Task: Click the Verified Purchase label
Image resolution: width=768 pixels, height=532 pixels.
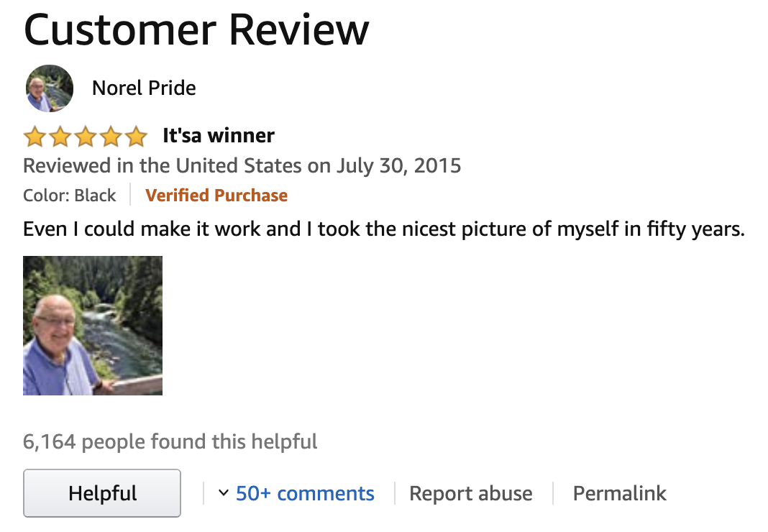Action: pyautogui.click(x=216, y=196)
